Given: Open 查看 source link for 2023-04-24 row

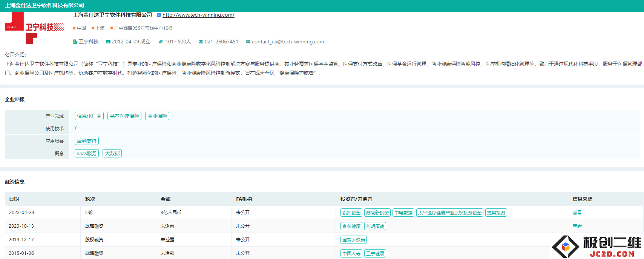Looking at the screenshot, I should pyautogui.click(x=577, y=213).
